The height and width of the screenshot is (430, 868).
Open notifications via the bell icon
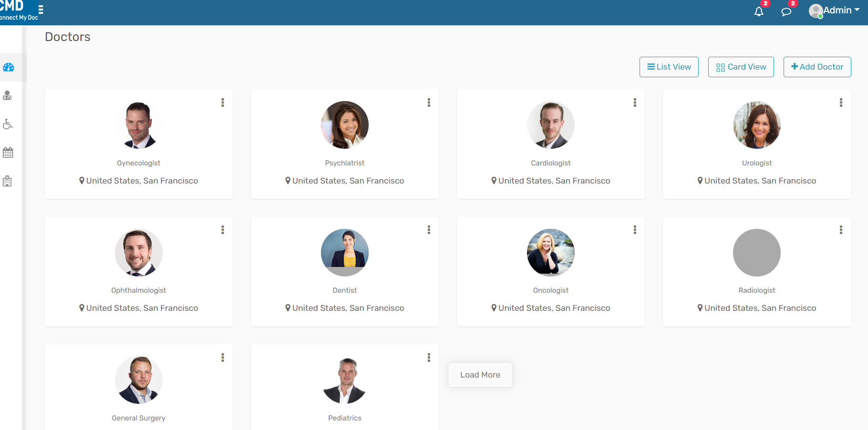click(759, 11)
